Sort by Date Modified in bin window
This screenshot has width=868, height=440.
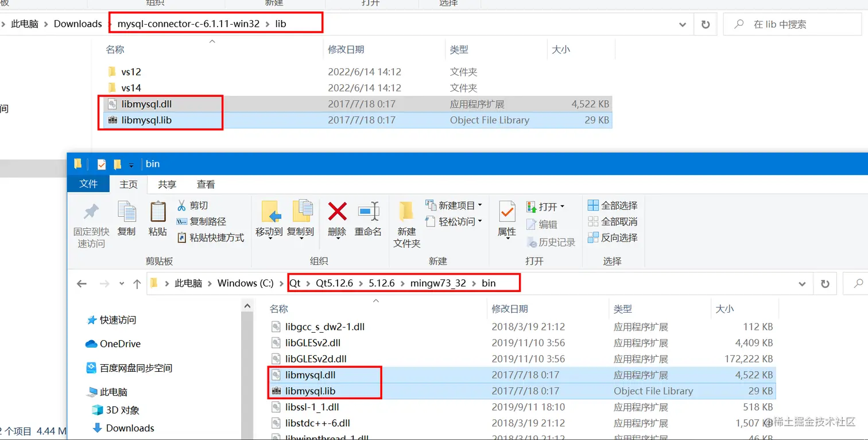[510, 309]
